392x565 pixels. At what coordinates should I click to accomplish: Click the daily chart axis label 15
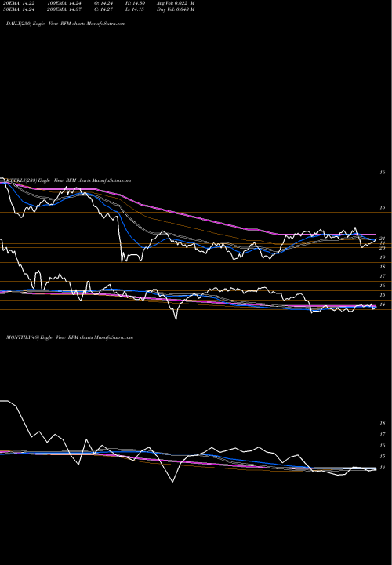tap(383, 207)
